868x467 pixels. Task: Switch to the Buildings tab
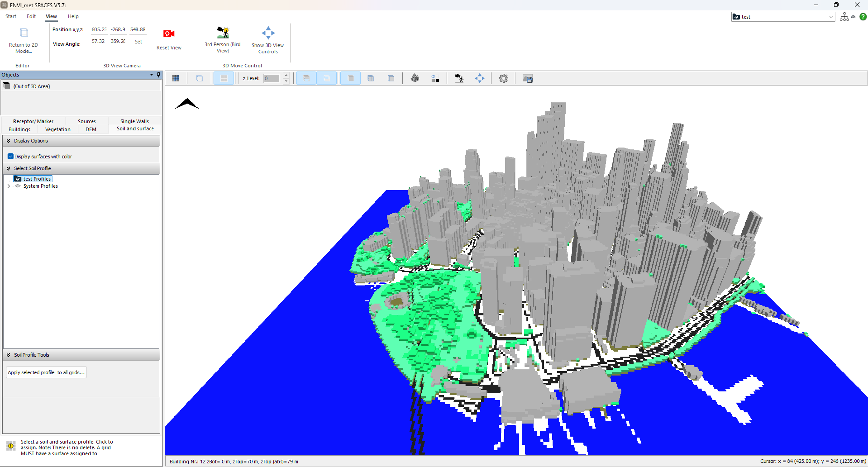(x=19, y=129)
